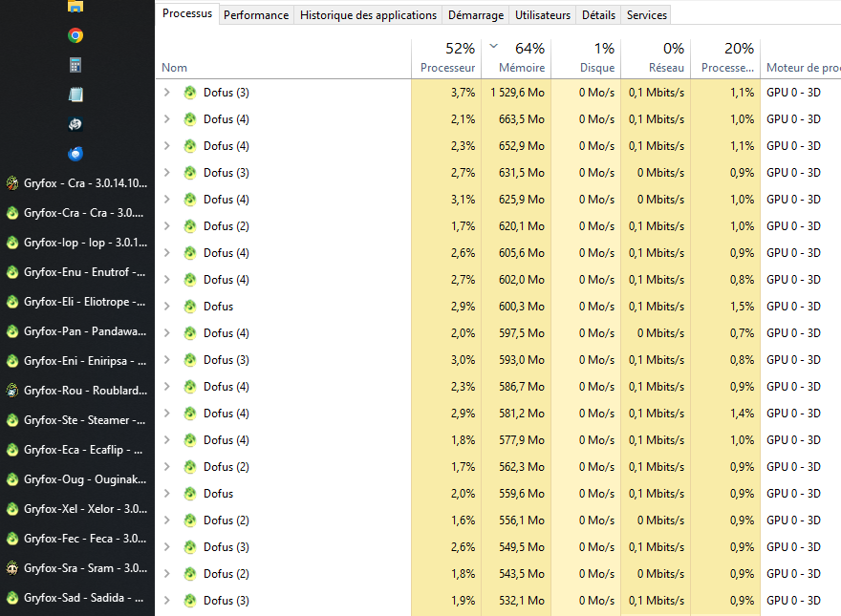Image resolution: width=841 pixels, height=616 pixels.
Task: Expand the Dofus (3) process using 532,1 Mo
Action: point(167,601)
